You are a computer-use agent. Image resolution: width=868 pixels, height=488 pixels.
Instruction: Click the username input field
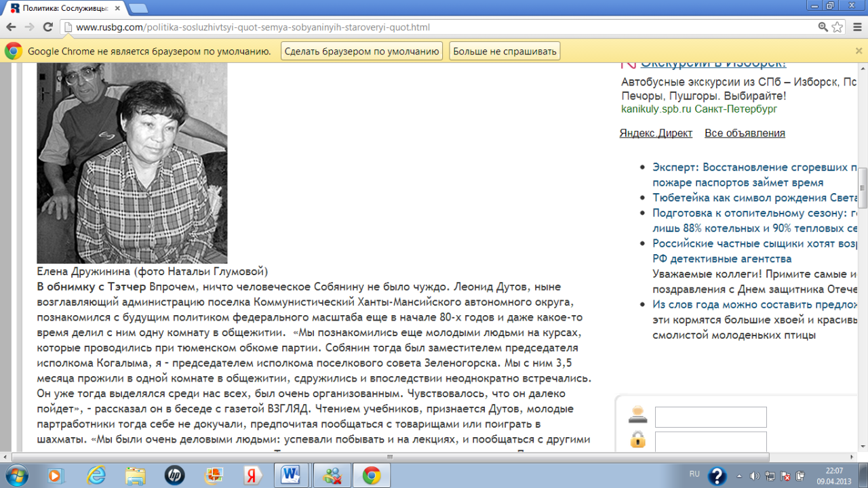(711, 417)
